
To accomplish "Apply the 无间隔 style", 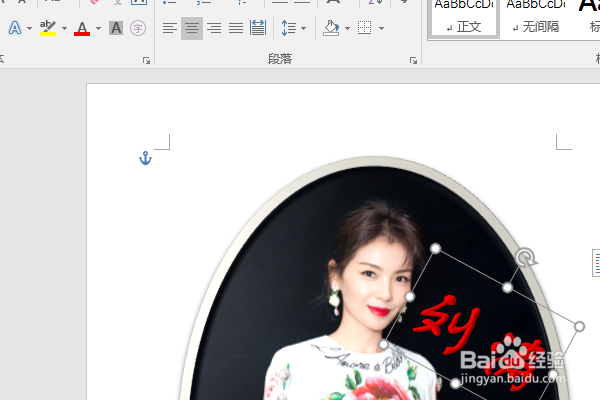I will click(536, 18).
